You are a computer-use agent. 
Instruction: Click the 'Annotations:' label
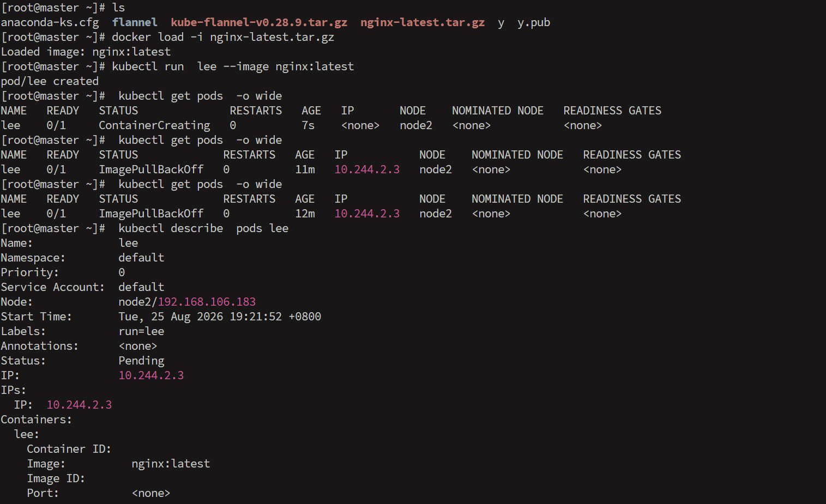click(x=40, y=346)
